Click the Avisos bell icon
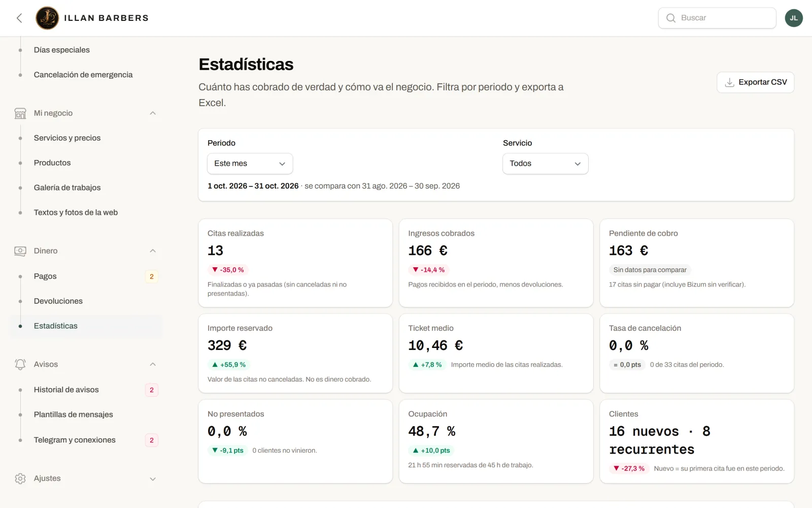The image size is (812, 508). (x=20, y=364)
